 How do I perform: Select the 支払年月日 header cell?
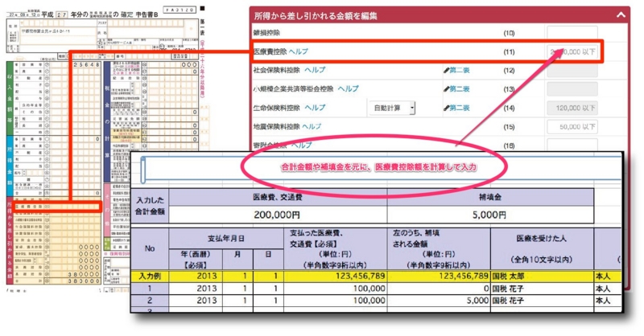(226, 239)
